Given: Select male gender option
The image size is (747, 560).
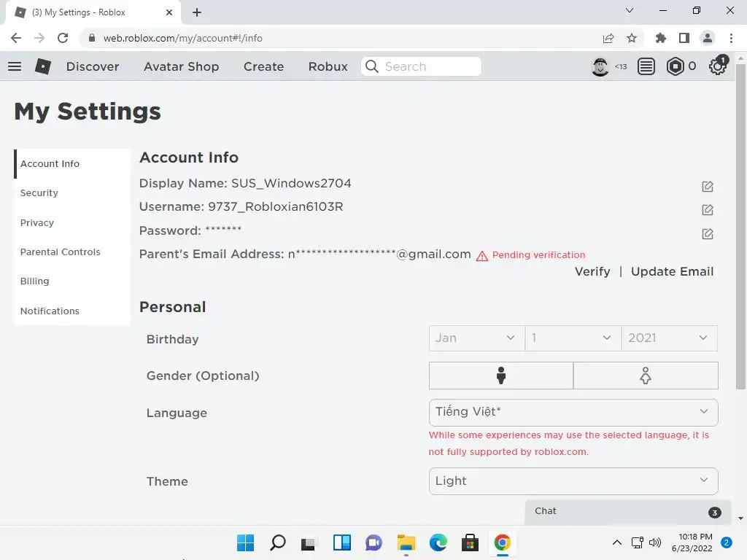Looking at the screenshot, I should coord(501,376).
